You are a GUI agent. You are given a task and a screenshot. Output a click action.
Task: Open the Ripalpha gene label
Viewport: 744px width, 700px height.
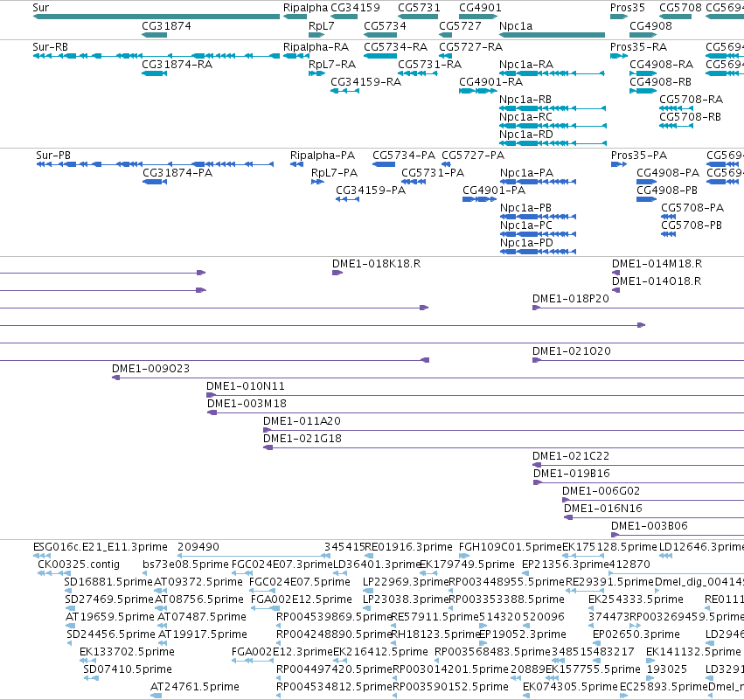coord(306,8)
